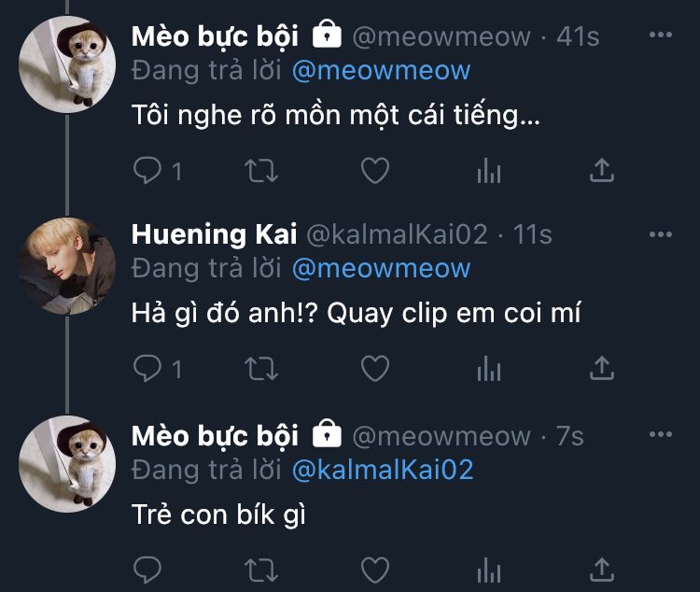Open the Huening Kai profile name link
The height and width of the screenshot is (592, 700).
[214, 234]
